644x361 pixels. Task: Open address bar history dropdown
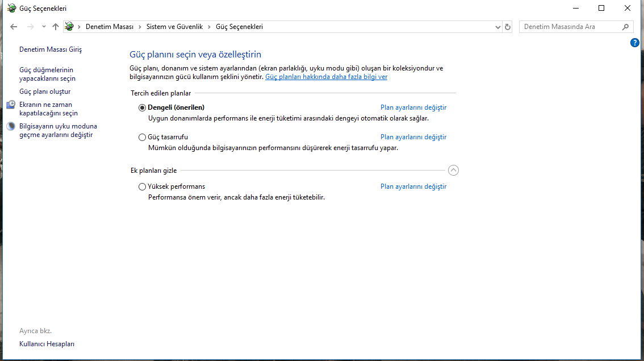[498, 27]
